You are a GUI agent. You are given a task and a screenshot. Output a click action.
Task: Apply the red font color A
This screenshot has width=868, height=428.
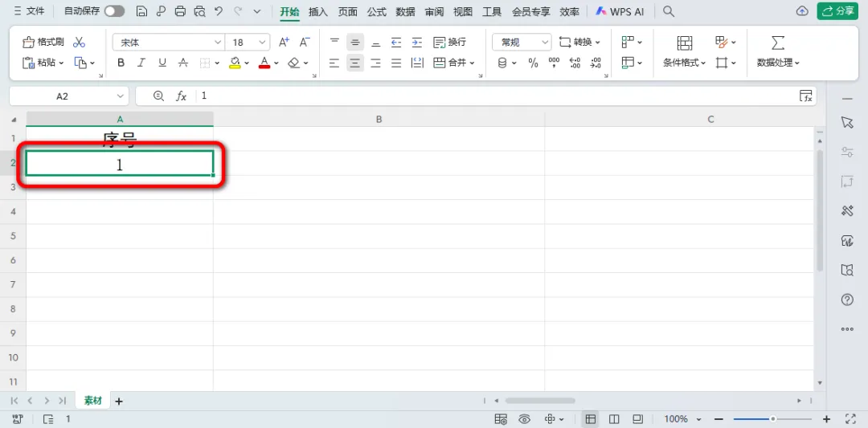click(x=264, y=63)
